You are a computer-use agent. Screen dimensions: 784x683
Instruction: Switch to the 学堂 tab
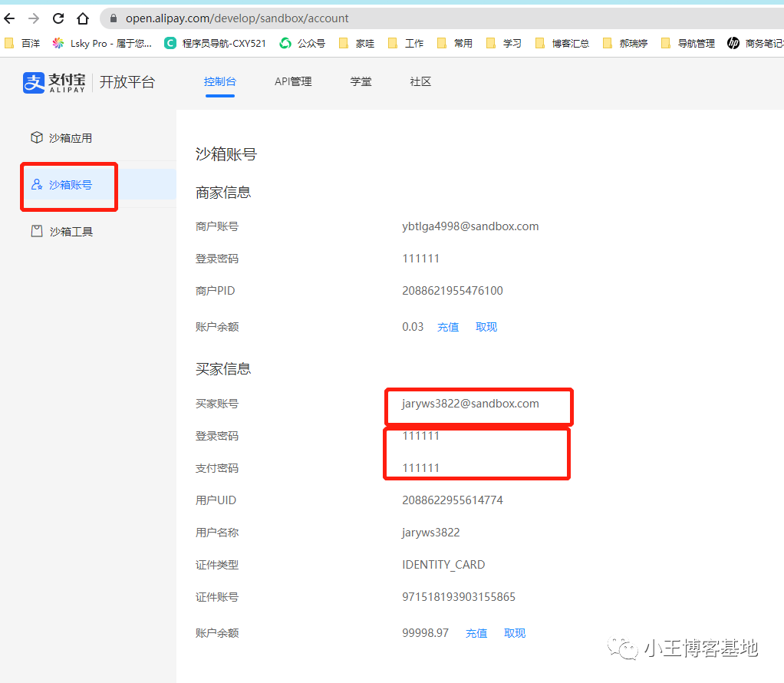[x=361, y=81]
